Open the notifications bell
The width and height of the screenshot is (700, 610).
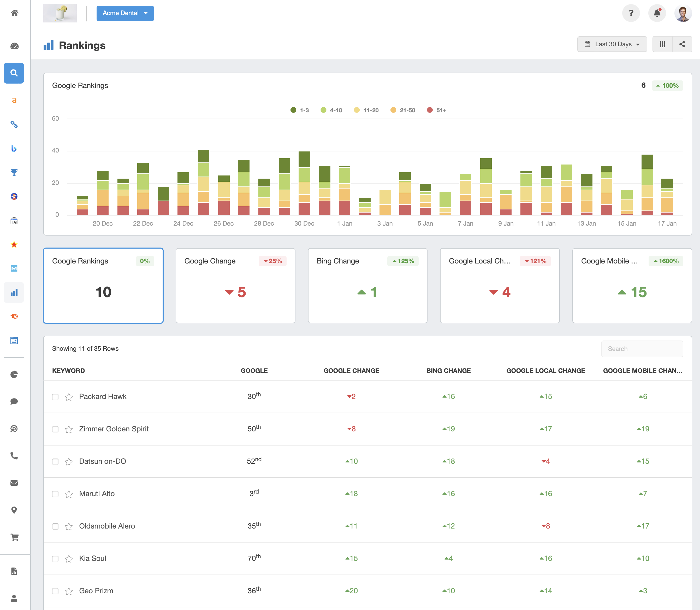tap(657, 13)
